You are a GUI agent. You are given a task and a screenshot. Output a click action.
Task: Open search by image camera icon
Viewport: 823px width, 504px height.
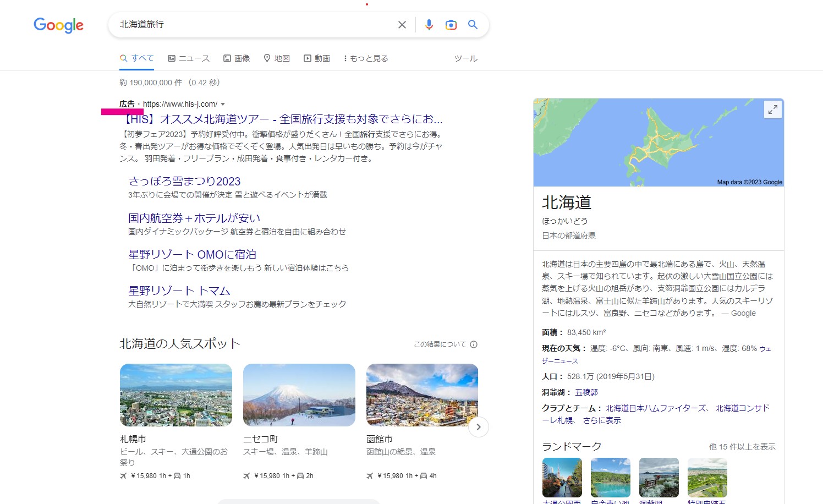coord(451,25)
